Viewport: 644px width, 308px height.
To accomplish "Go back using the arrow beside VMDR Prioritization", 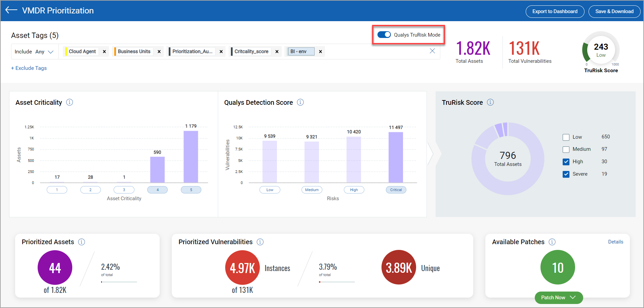I will (x=11, y=10).
